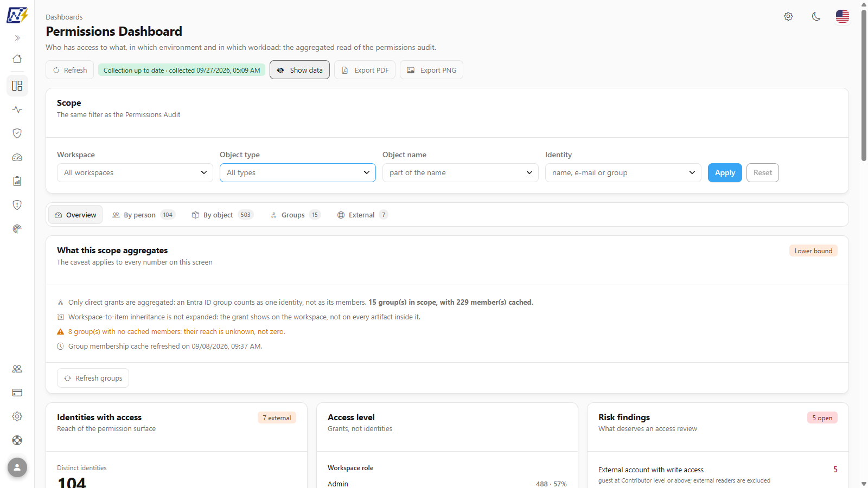Open the Identity combo box
Screen dimensions: 868x488
623,172
